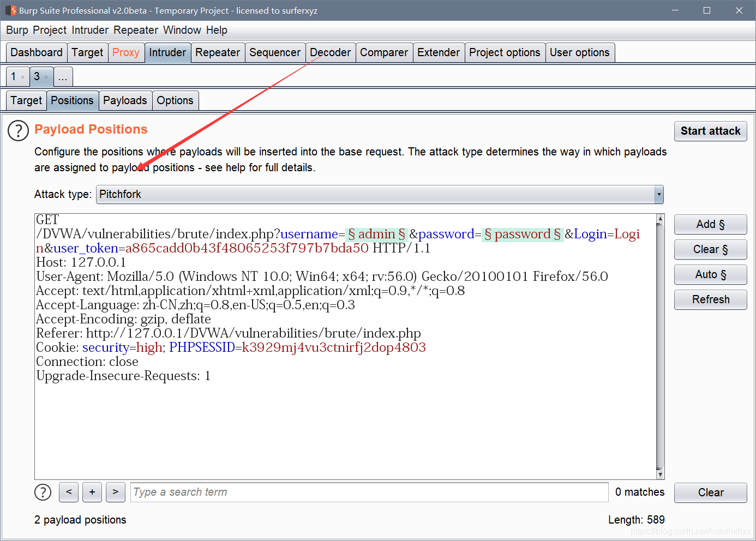756x541 pixels.
Task: Close Intruder attack tab 3
Action: (46, 77)
